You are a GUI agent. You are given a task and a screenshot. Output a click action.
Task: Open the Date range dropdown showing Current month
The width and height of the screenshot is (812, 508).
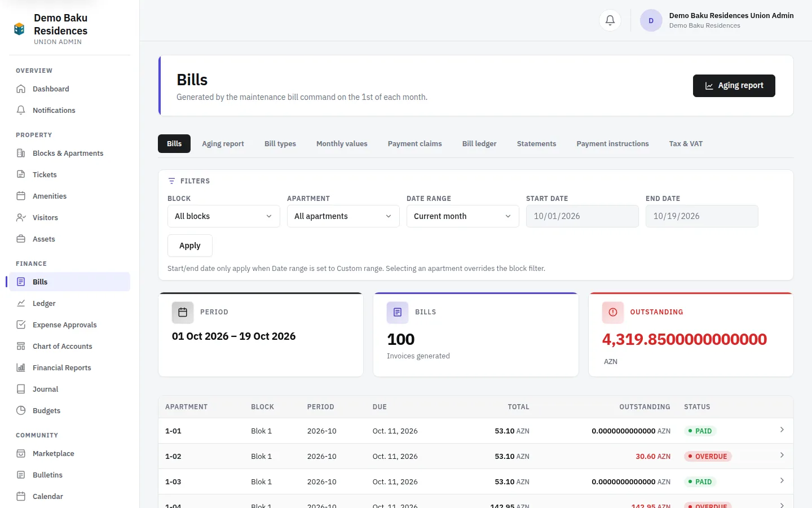463,216
